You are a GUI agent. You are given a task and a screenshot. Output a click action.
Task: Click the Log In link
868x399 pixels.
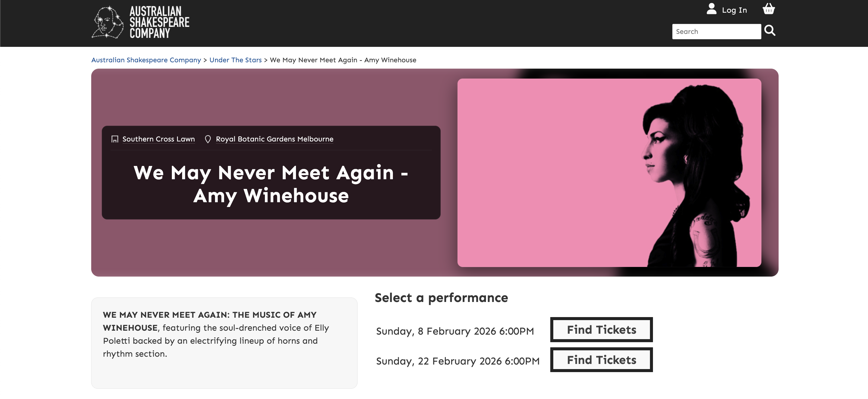734,10
